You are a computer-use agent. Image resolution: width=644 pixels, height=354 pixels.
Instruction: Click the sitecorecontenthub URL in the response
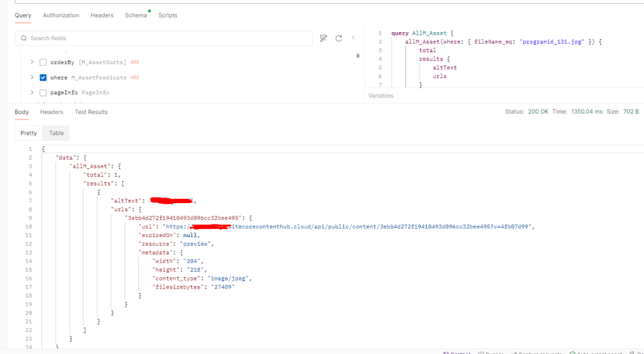tap(348, 227)
